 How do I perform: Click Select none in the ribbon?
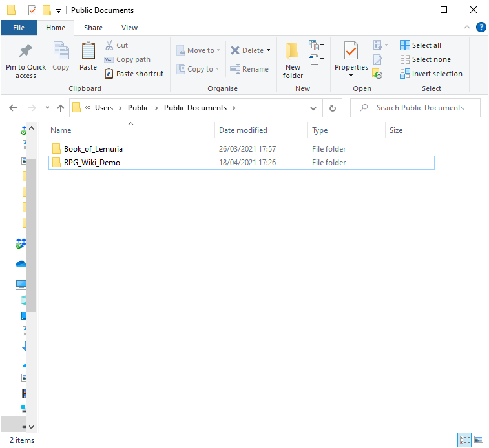pyautogui.click(x=426, y=59)
